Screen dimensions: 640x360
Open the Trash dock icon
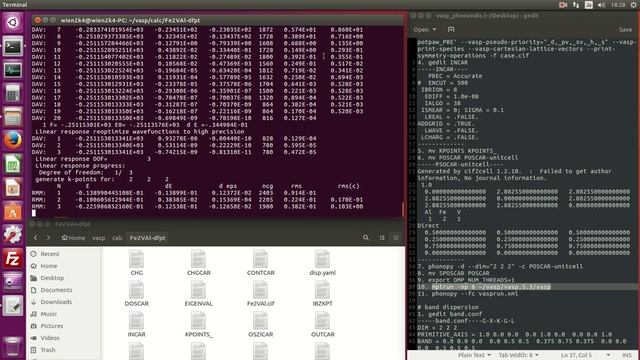[13, 347]
